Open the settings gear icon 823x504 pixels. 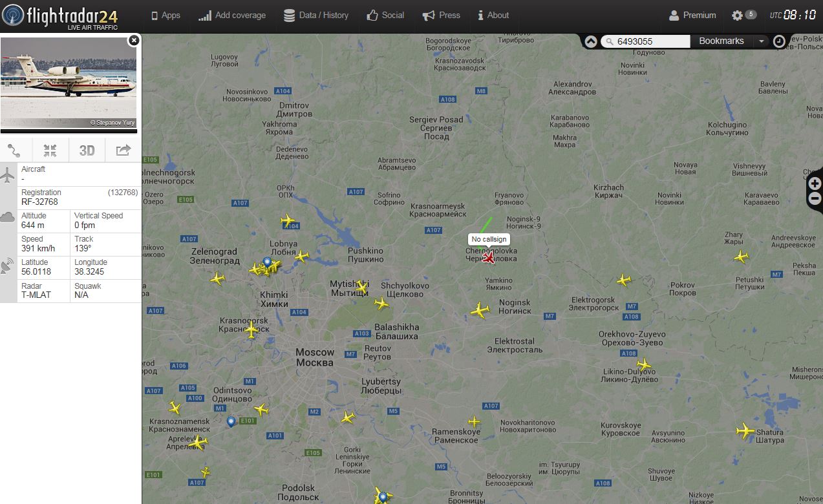[737, 15]
